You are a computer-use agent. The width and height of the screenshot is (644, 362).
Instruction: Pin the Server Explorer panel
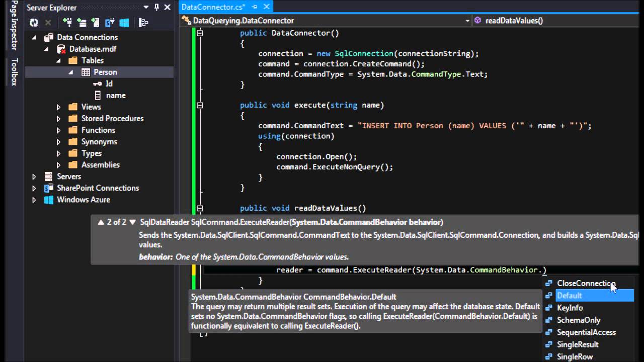click(156, 8)
